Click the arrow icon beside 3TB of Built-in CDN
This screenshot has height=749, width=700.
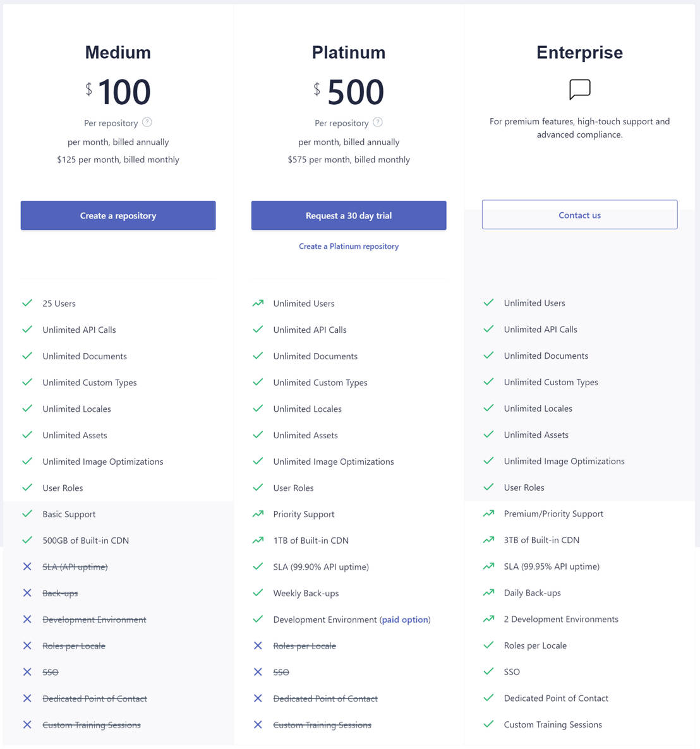(488, 540)
